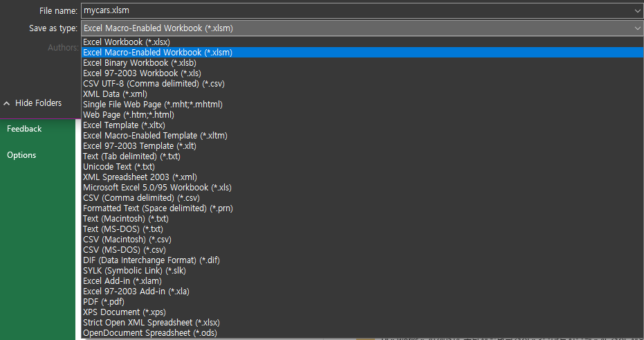Choose Web Page (*.htm;*.html)
The width and height of the screenshot is (644, 340).
362,115
